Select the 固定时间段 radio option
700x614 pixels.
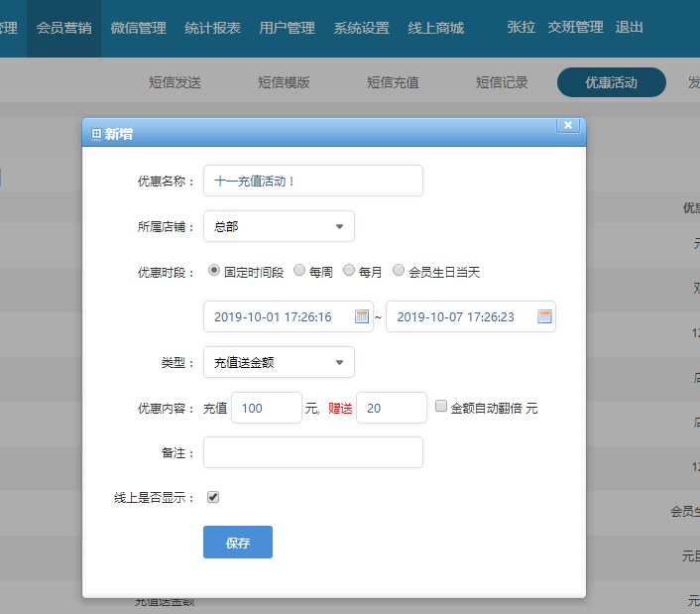[214, 271]
